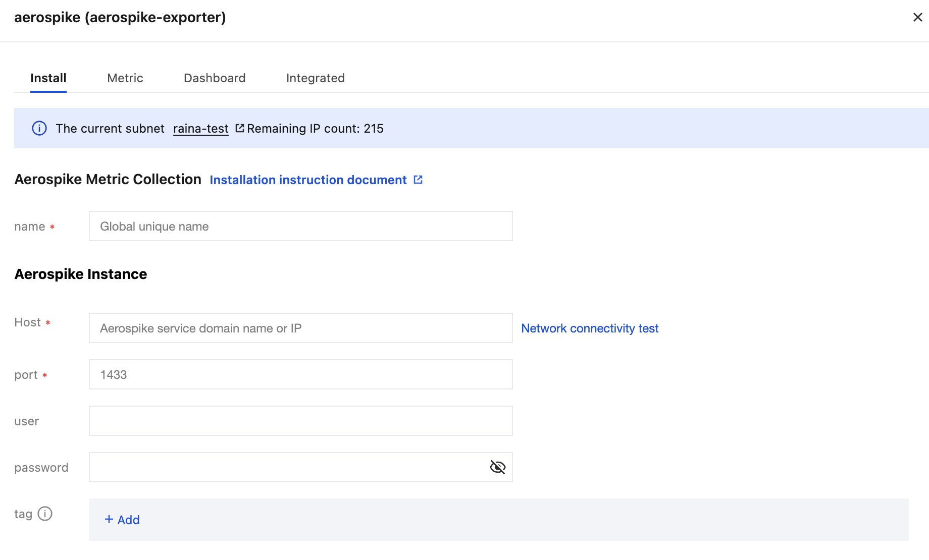The width and height of the screenshot is (929, 560).
Task: Focus the user input field
Action: 301,421
